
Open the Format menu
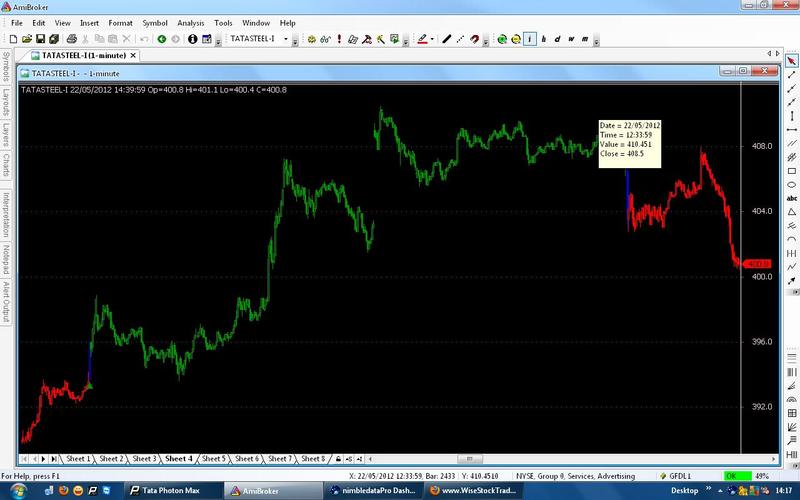120,23
